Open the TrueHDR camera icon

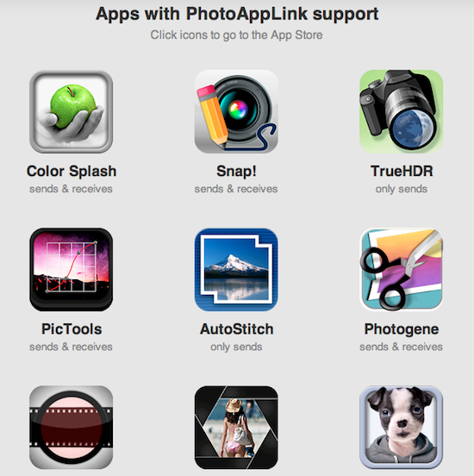401,112
